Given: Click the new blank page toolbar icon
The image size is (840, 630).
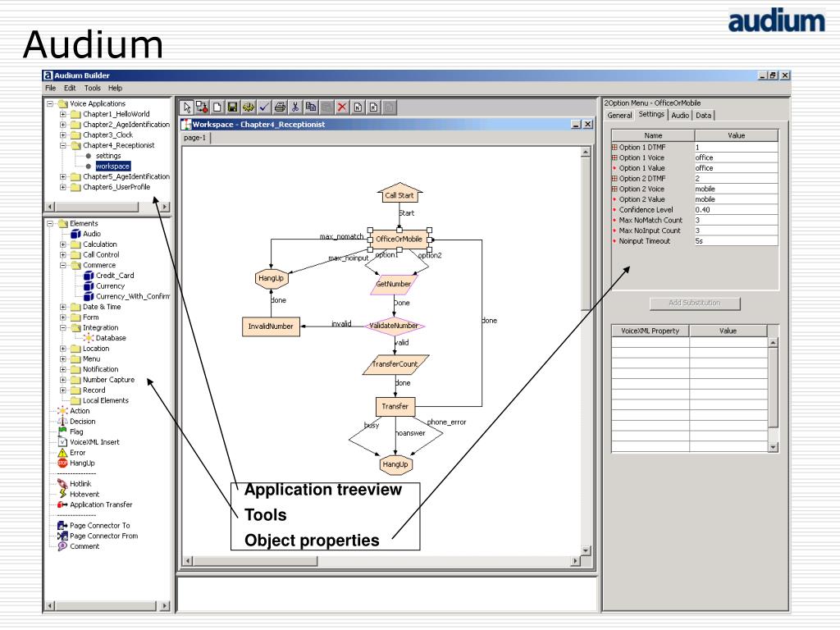Looking at the screenshot, I should point(217,107).
